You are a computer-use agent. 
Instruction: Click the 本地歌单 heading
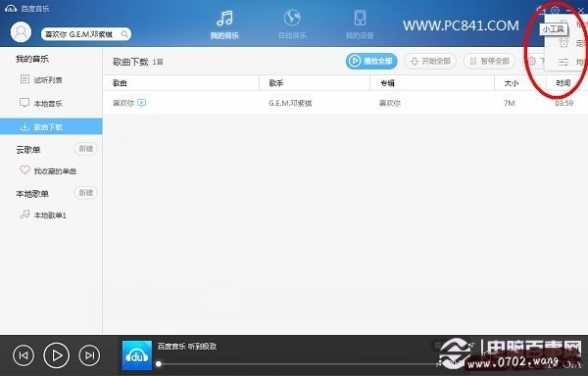tap(32, 194)
